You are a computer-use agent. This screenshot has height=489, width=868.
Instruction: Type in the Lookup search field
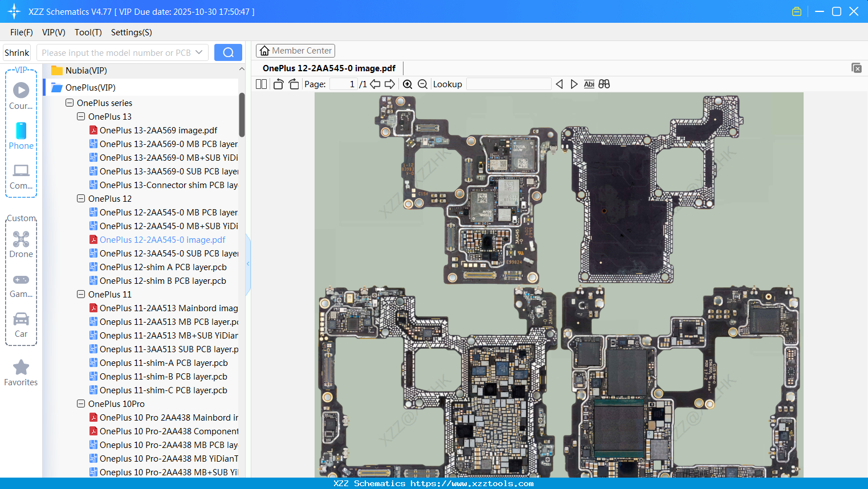click(x=508, y=84)
